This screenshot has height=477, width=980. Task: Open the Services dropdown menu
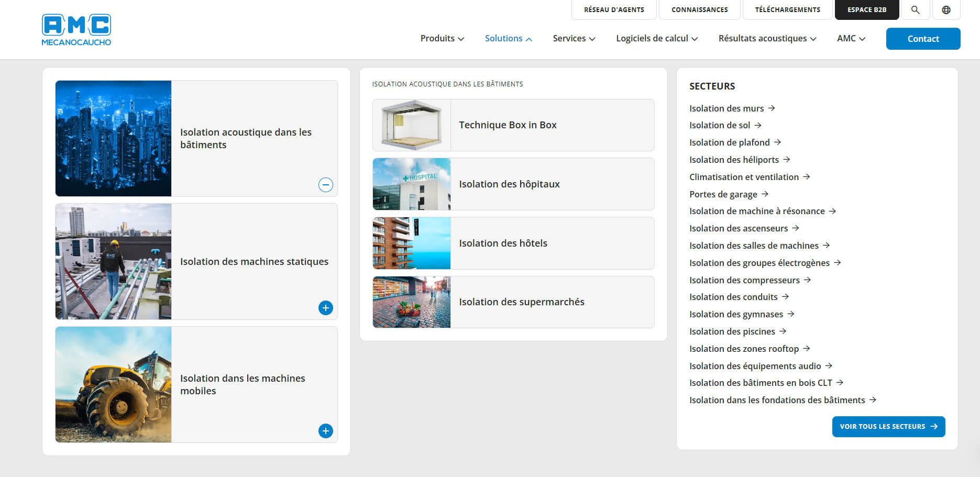click(x=574, y=38)
